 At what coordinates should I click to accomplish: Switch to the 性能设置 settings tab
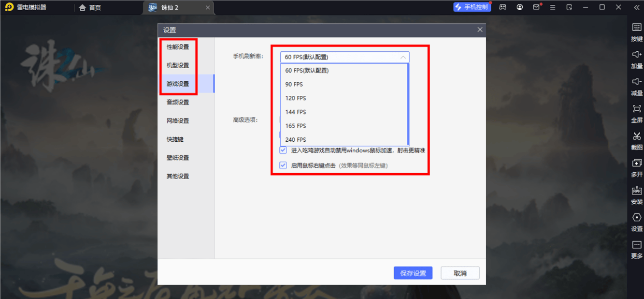pos(178,47)
